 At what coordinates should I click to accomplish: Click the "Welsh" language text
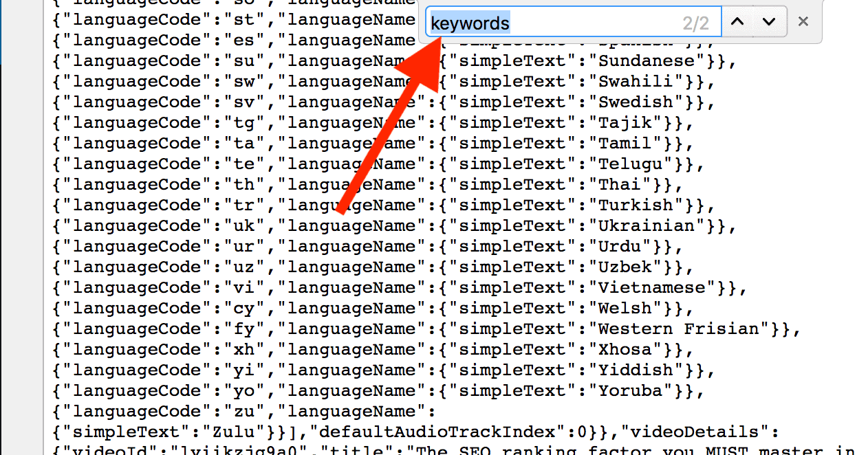(625, 308)
